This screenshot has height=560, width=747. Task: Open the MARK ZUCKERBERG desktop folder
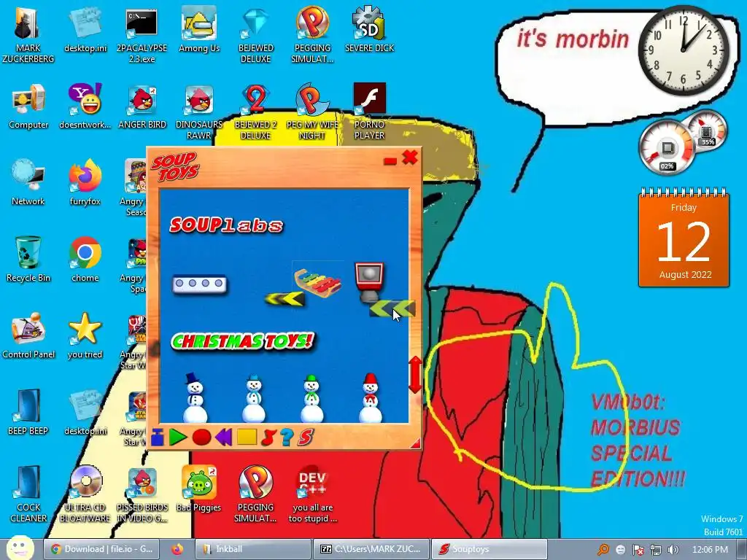click(28, 36)
